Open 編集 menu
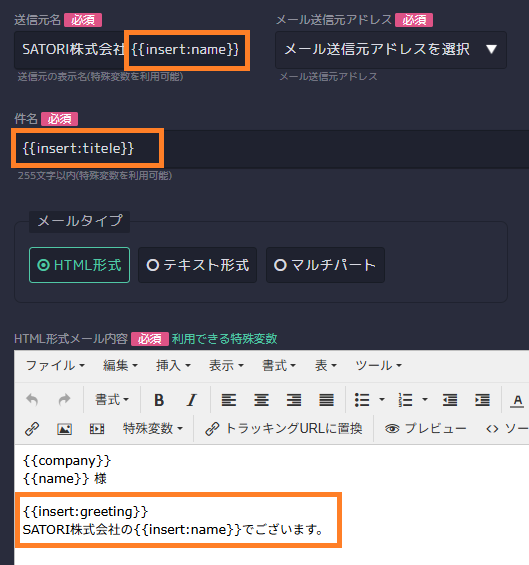Viewport: 529px width, 565px height. pyautogui.click(x=120, y=365)
